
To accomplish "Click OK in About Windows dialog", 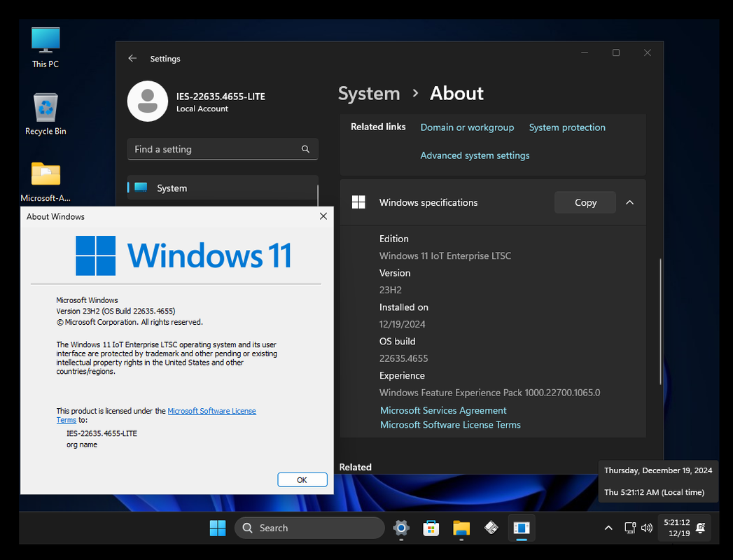I will tap(302, 480).
